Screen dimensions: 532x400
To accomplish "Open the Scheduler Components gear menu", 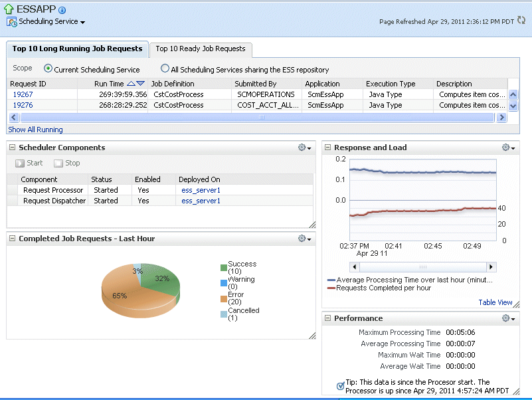I will click(x=304, y=148).
